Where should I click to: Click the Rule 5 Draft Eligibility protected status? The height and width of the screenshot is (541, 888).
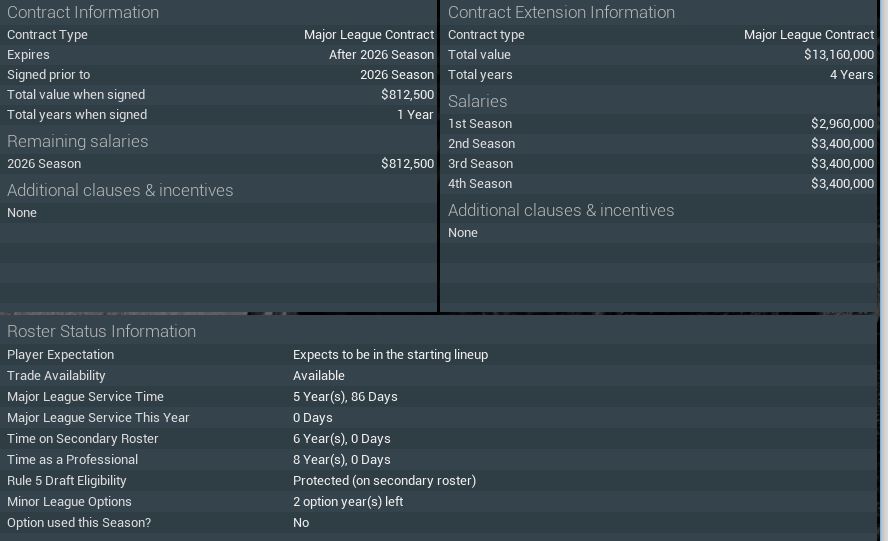(x=384, y=480)
